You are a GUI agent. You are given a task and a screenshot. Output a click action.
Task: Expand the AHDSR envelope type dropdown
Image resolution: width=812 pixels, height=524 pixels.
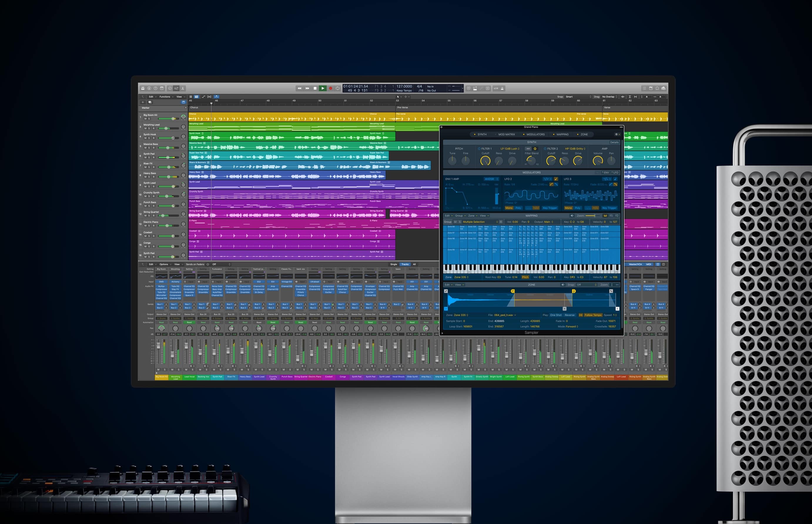pyautogui.click(x=491, y=179)
